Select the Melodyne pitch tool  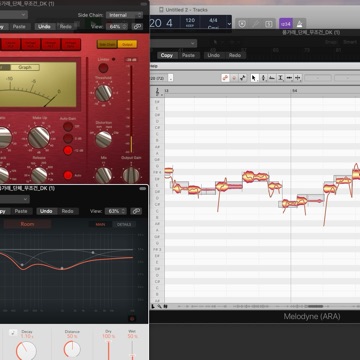pyautogui.click(x=263, y=78)
